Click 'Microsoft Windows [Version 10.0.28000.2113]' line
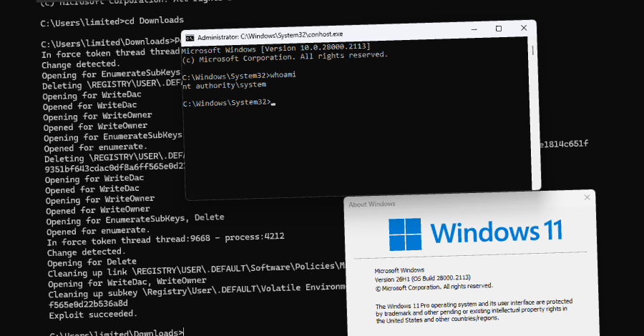The image size is (644, 336). click(x=275, y=49)
